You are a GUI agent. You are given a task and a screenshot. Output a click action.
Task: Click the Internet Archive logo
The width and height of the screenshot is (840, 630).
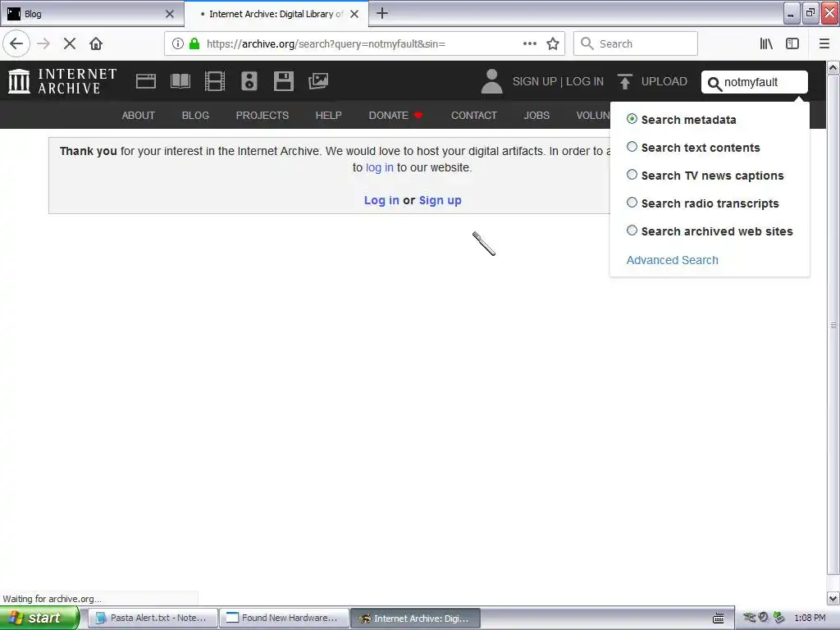(62, 81)
